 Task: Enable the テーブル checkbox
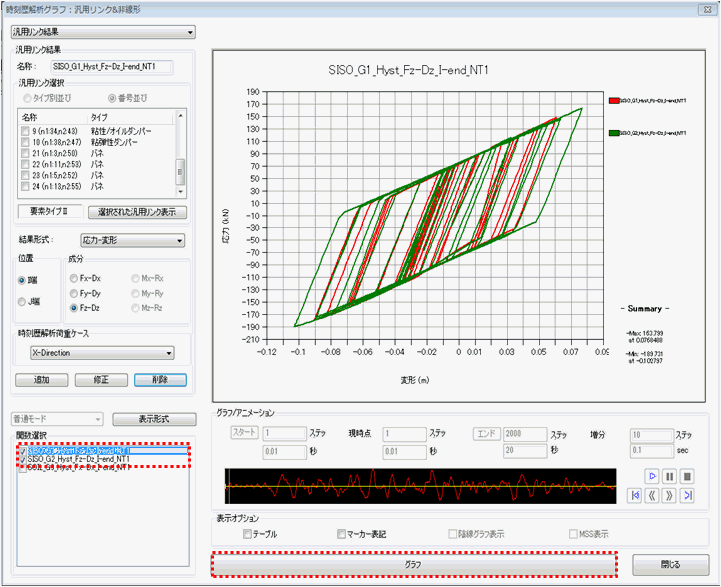(x=247, y=534)
